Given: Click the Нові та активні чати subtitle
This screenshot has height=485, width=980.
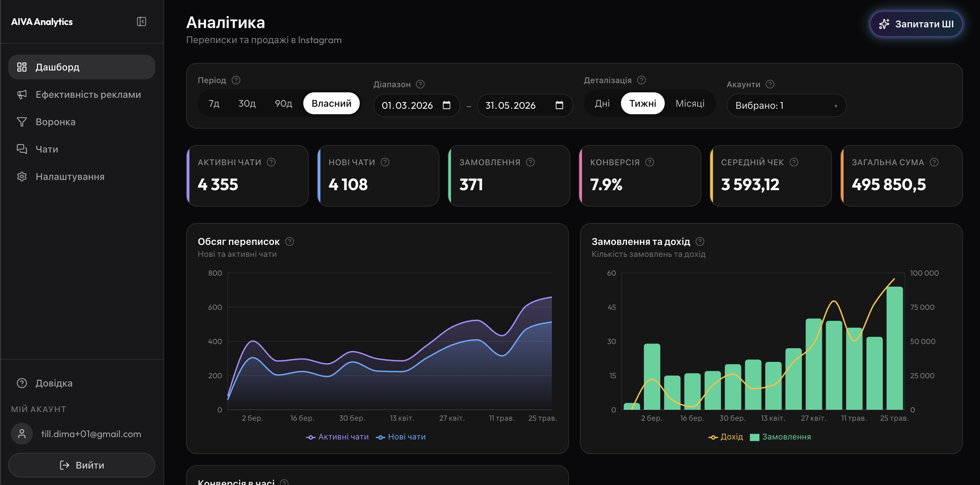Looking at the screenshot, I should pyautogui.click(x=237, y=254).
